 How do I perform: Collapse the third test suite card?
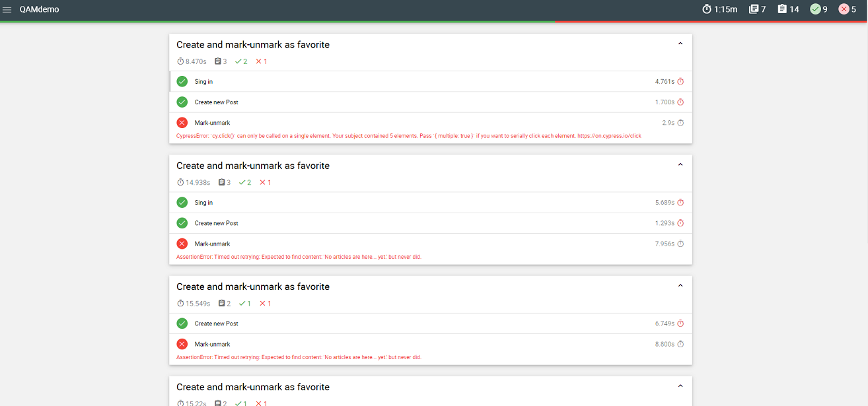click(x=680, y=286)
